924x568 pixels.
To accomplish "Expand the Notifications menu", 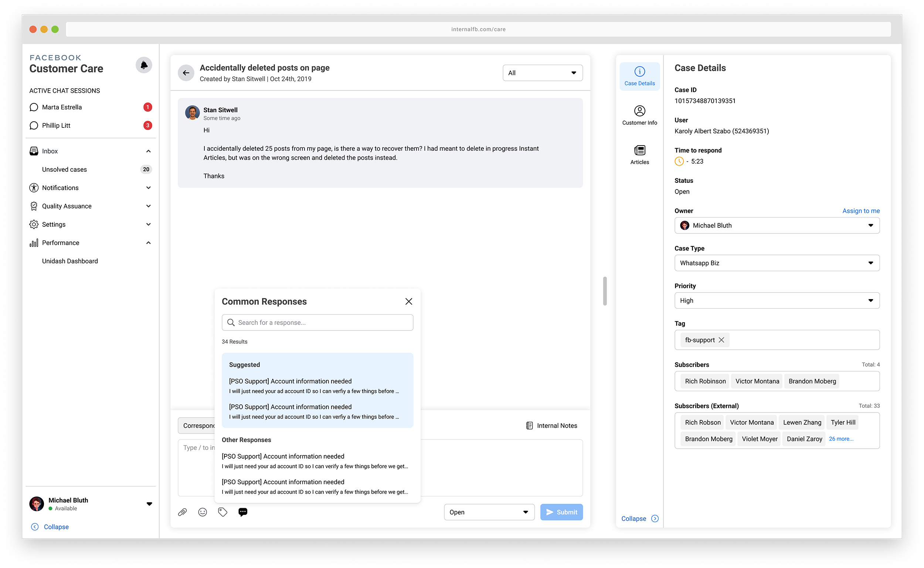I will [x=149, y=188].
